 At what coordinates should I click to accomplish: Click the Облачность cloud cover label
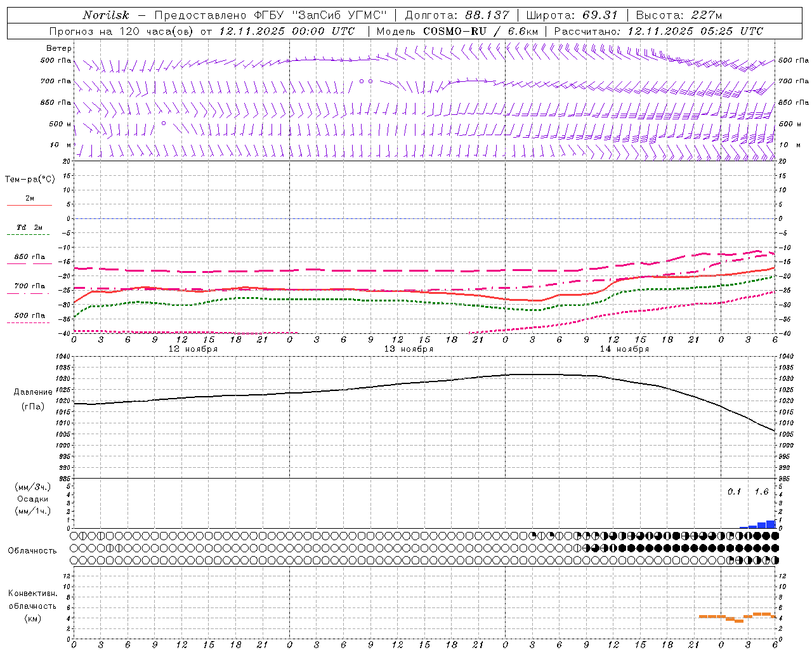click(32, 550)
